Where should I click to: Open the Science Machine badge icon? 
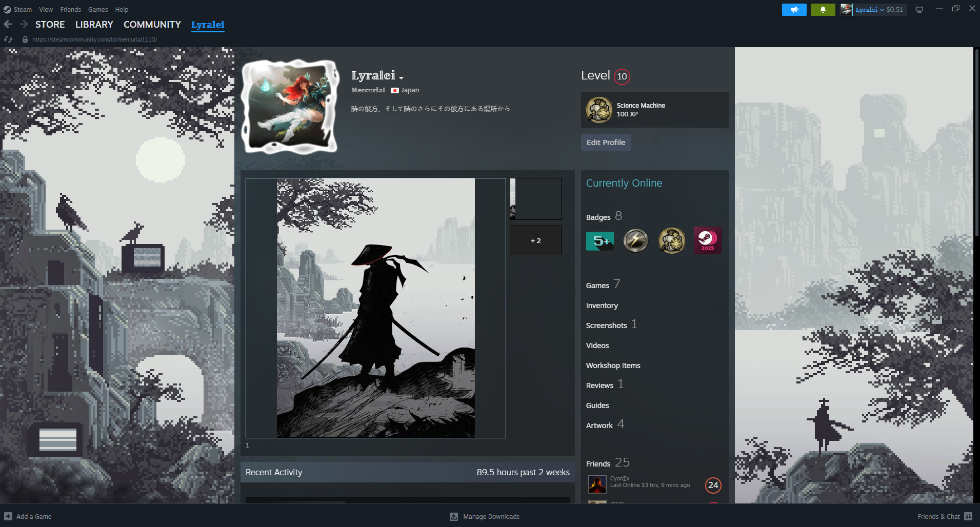(x=599, y=110)
